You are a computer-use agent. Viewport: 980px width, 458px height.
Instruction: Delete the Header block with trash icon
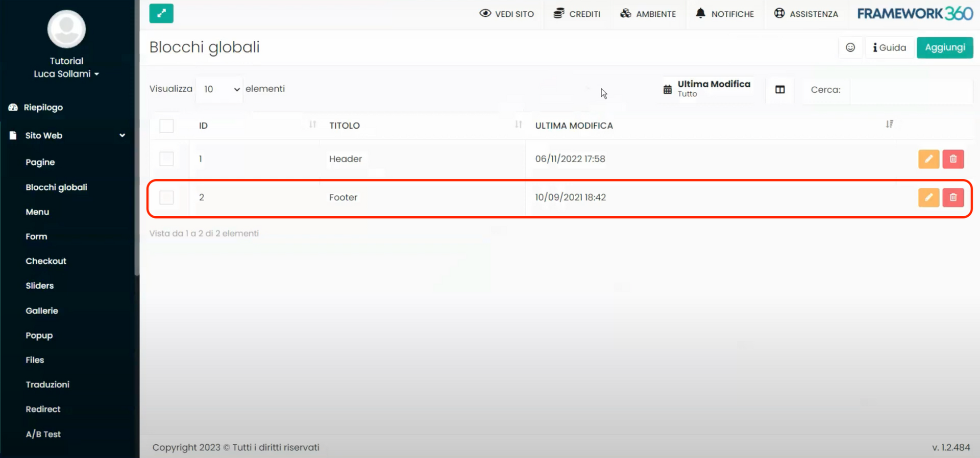tap(953, 159)
